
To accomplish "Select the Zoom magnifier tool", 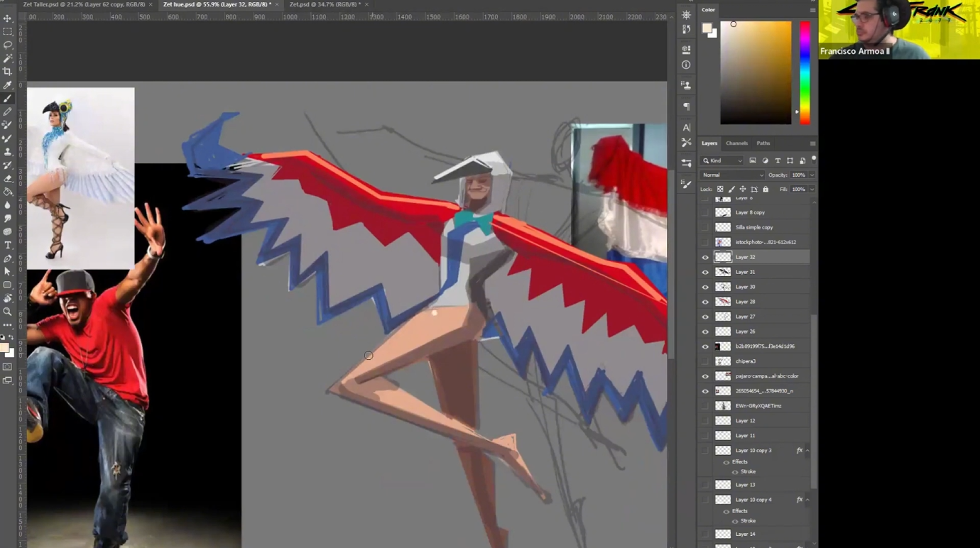I will coord(8,312).
